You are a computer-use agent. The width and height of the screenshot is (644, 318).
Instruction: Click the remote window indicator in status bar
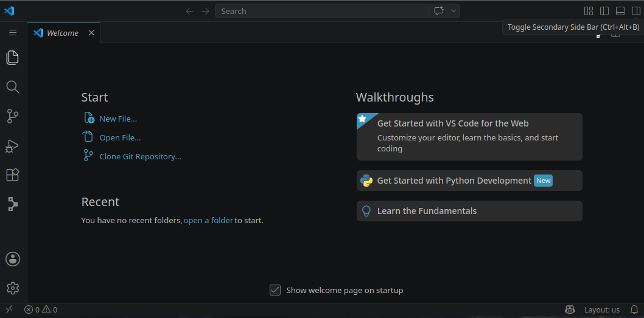point(9,309)
